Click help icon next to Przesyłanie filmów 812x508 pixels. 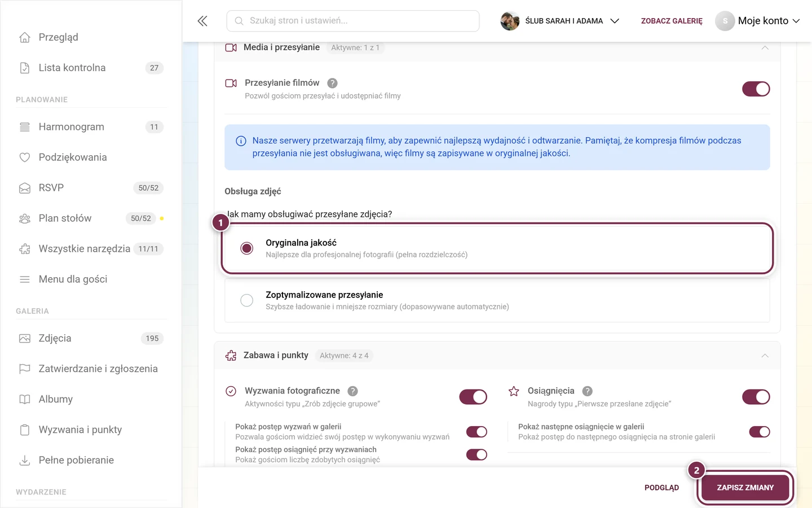(x=333, y=83)
